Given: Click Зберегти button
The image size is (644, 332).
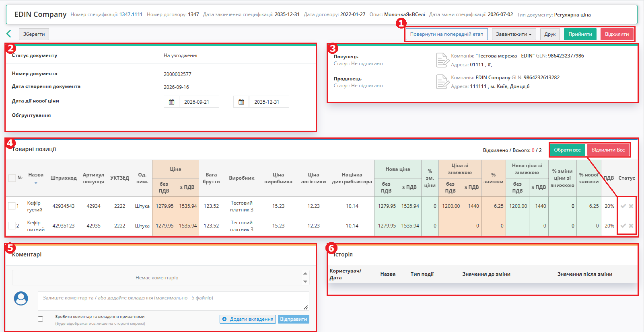Looking at the screenshot, I should [x=34, y=34].
